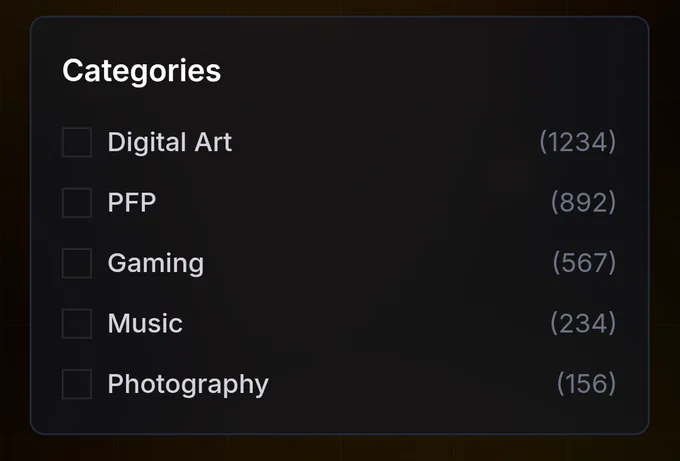Click the (234) count beside Music

tap(583, 324)
